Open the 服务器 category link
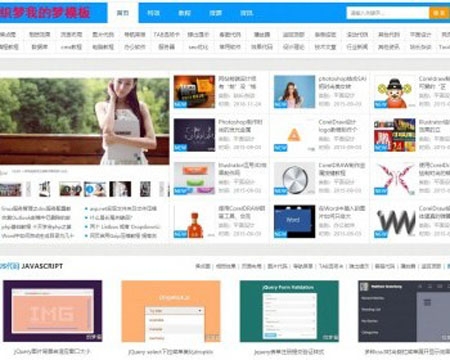The height and width of the screenshot is (360, 450). pos(166,47)
